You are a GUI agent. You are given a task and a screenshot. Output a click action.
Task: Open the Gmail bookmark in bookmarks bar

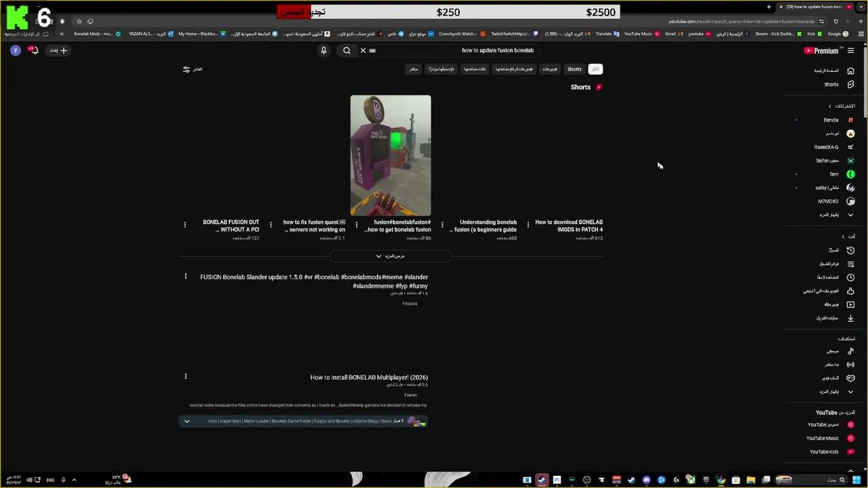[673, 34]
